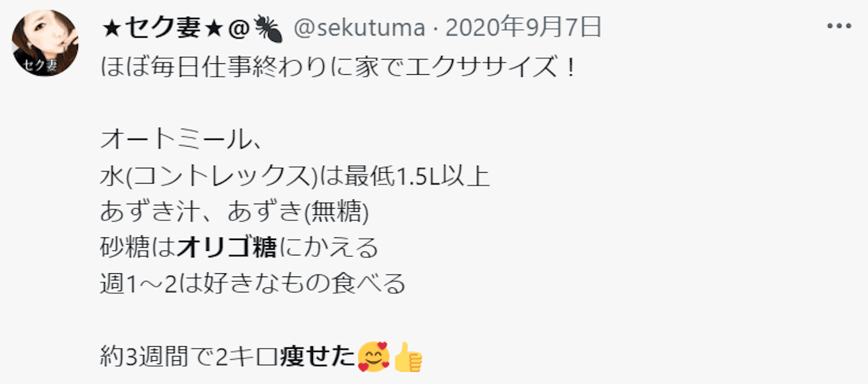Screen dimensions: 868x384
Task: Click the 約3週間で2キロ text
Action: [x=190, y=357]
